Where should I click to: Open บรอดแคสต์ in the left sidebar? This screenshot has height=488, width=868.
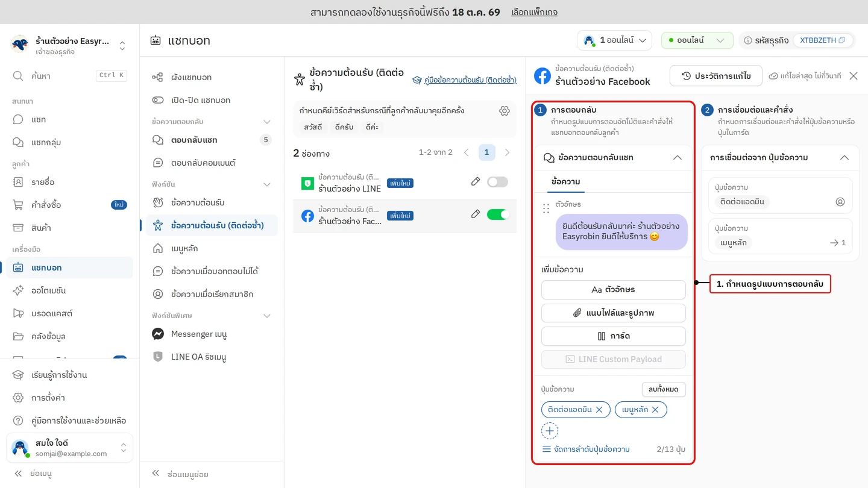(x=69, y=313)
